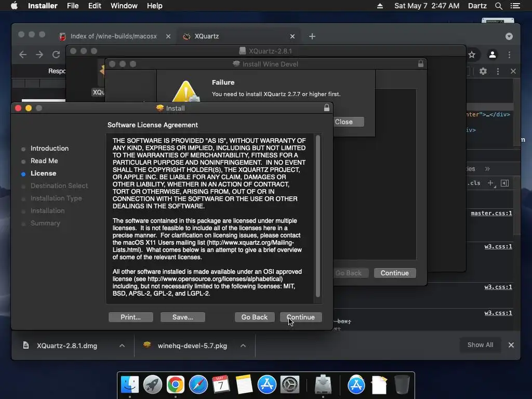The width and height of the screenshot is (532, 399).
Task: Open the Window menu
Action: point(124,6)
